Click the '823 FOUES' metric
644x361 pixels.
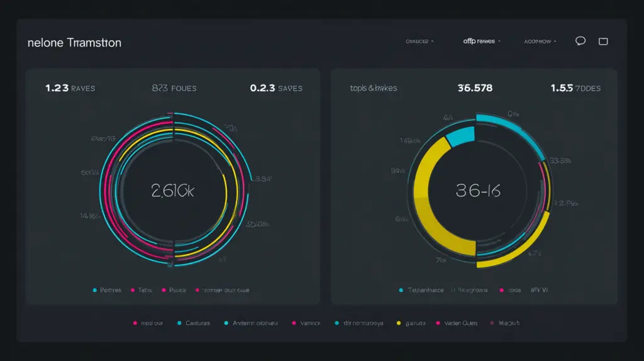(x=174, y=88)
